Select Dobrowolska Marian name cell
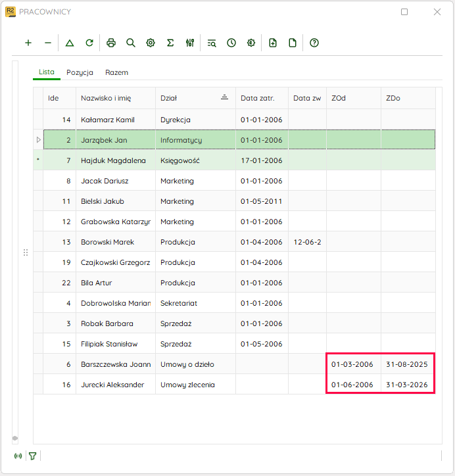Screen dimensions: 455x476 pyautogui.click(x=116, y=302)
